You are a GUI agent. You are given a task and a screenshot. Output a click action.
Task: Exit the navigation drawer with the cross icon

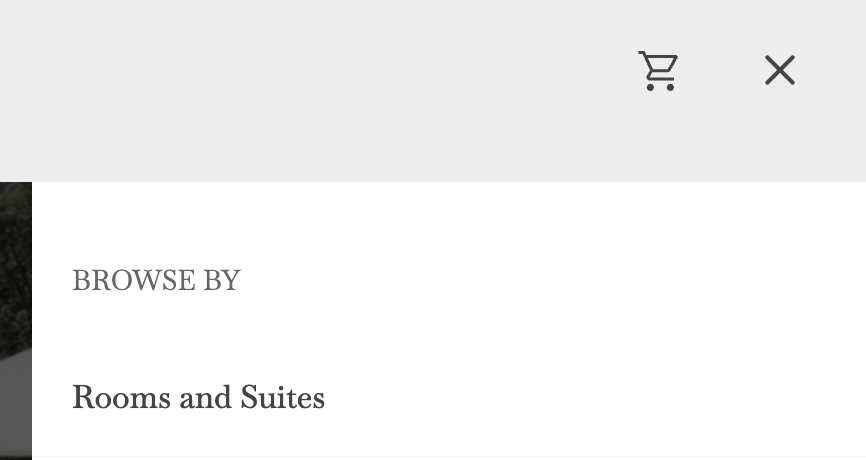click(x=780, y=70)
